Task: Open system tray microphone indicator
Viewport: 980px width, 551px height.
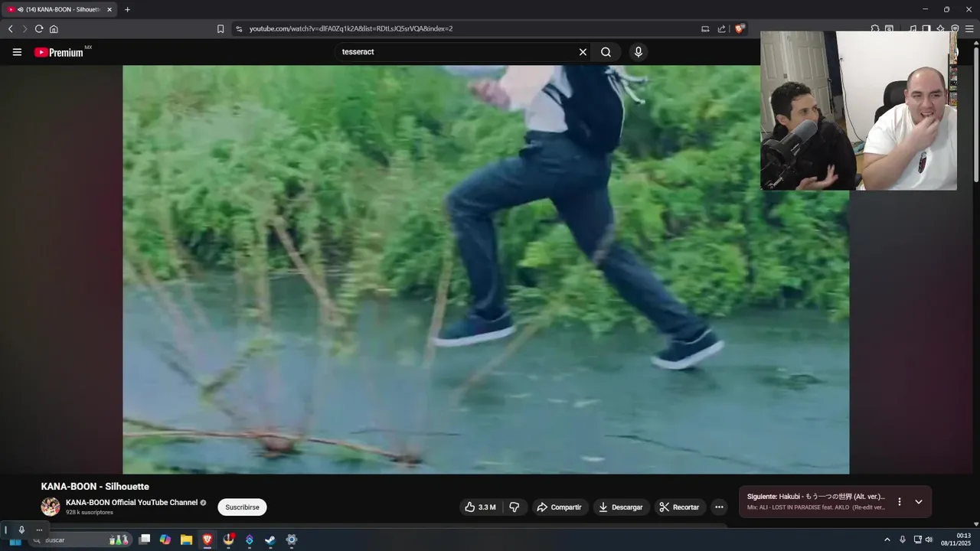Action: [x=903, y=540]
